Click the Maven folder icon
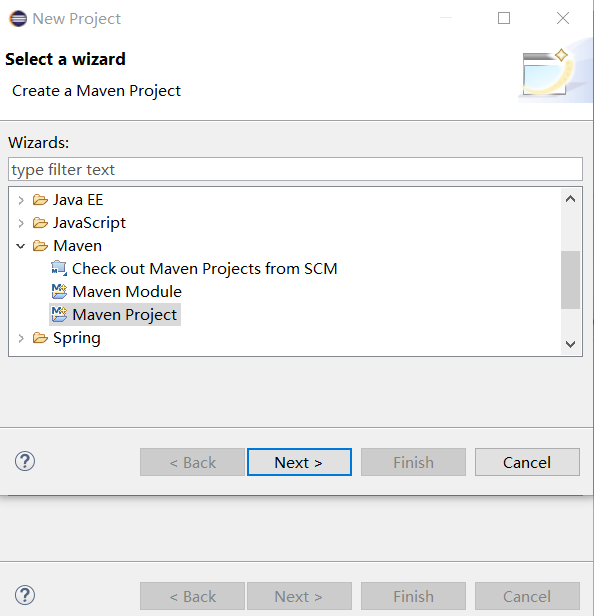Image resolution: width=594 pixels, height=616 pixels. [x=40, y=246]
